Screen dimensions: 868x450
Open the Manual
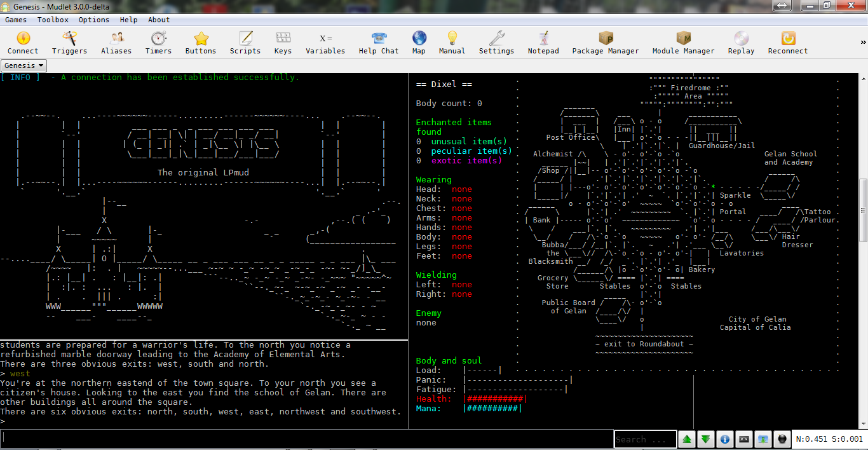pyautogui.click(x=452, y=43)
